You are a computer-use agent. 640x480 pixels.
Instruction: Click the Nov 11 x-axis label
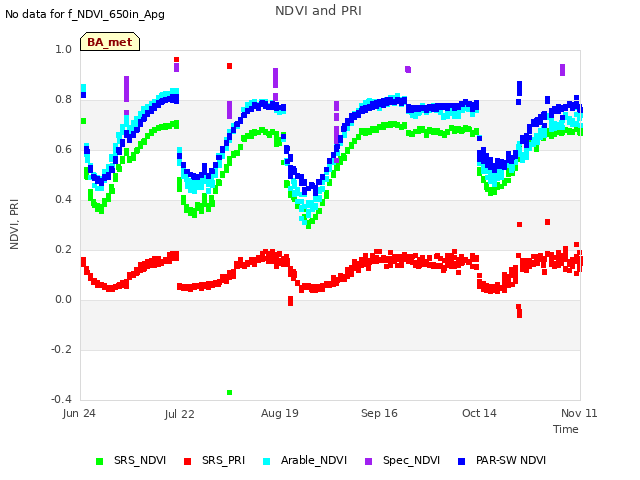(579, 413)
